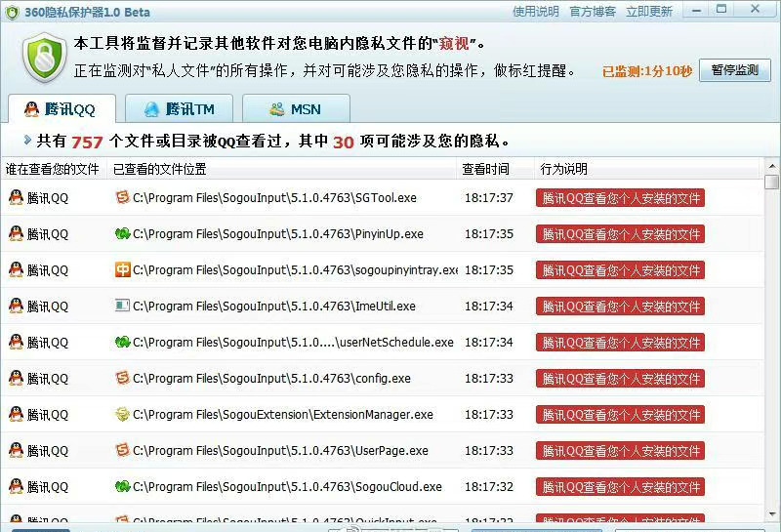Viewport: 781px width, 532px height.
Task: Click the red number 757
Action: [87, 143]
